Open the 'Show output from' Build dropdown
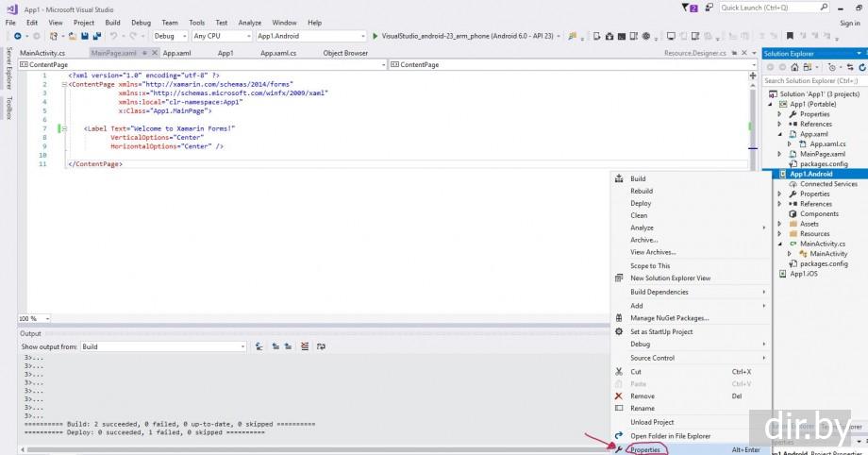The height and width of the screenshot is (455, 868). tap(162, 346)
